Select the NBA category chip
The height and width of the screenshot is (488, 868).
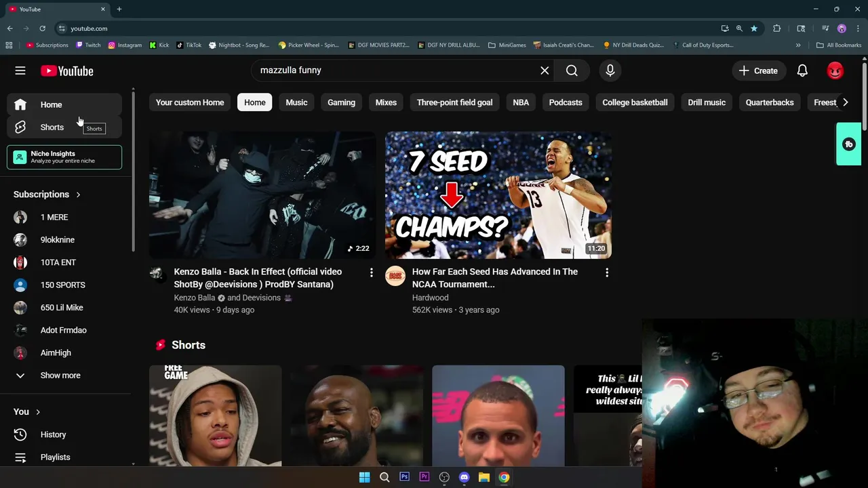pyautogui.click(x=521, y=102)
